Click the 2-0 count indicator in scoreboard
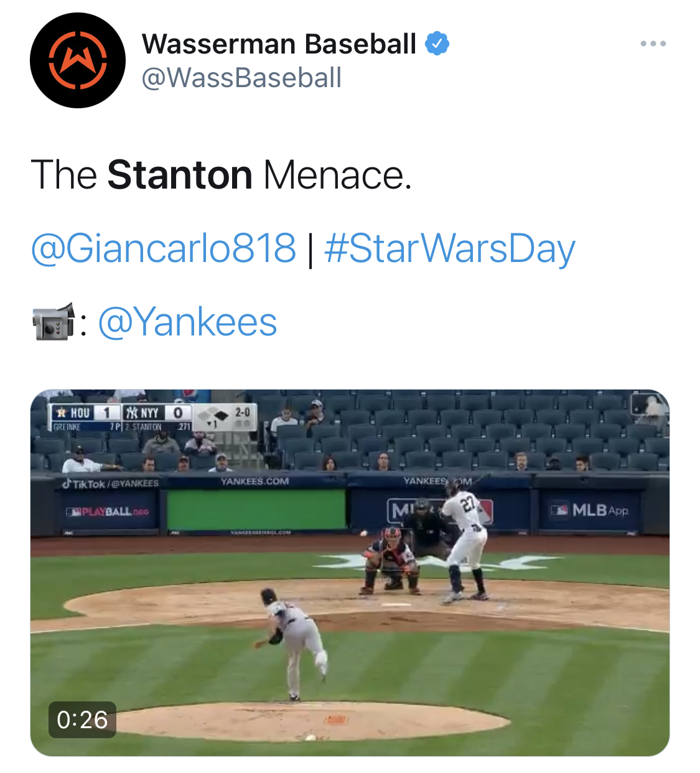700x773 pixels. tap(242, 412)
